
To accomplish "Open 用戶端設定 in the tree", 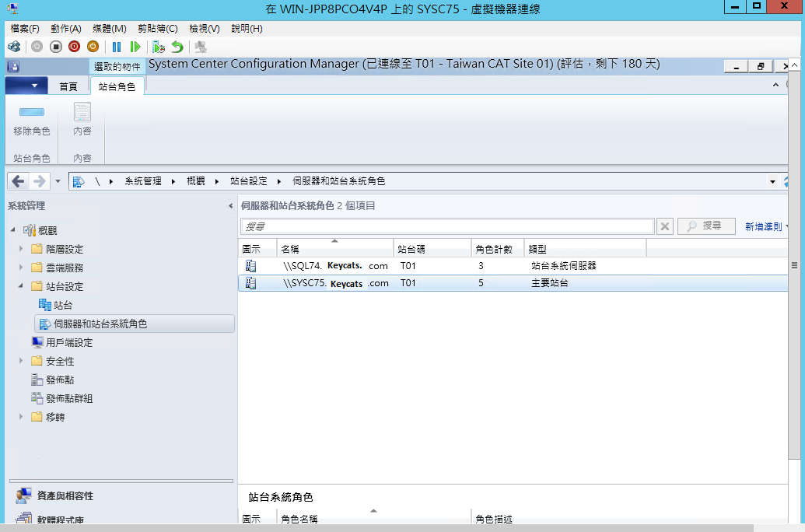I will click(62, 342).
